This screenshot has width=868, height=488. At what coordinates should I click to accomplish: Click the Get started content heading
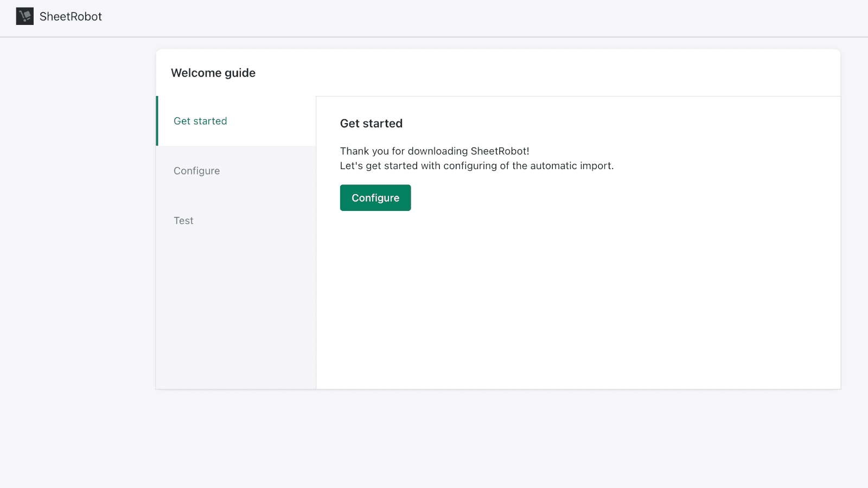(371, 124)
